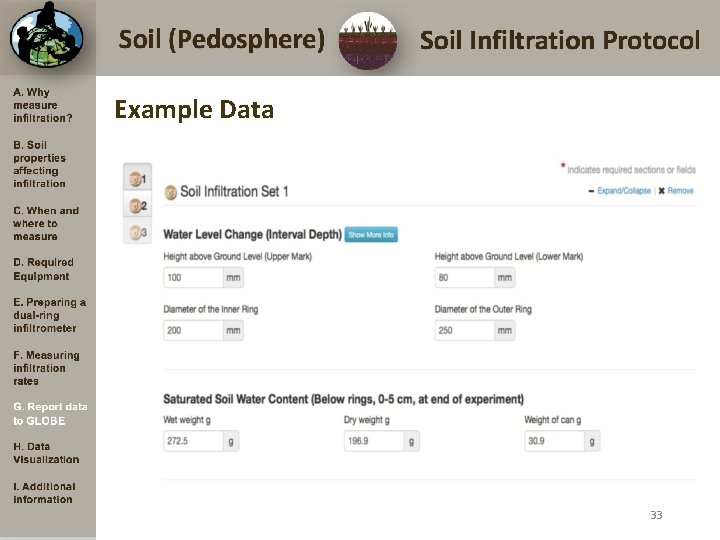Go to B. Soil properties affecting infiltration

40,164
